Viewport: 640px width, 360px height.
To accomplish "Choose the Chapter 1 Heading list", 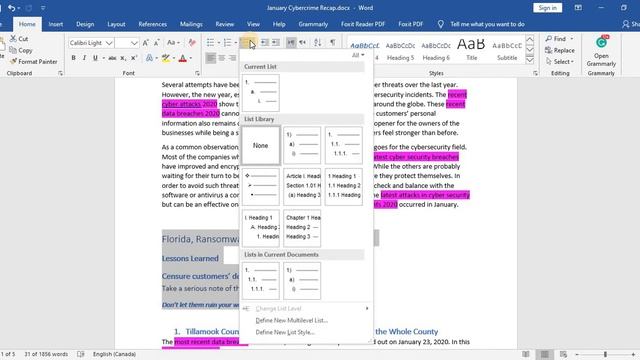I will coord(302,229).
